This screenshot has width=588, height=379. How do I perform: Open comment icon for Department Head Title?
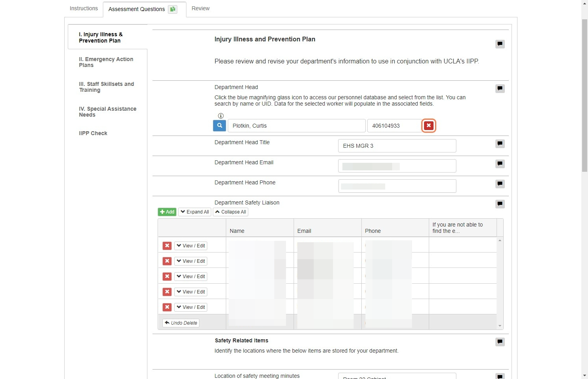point(500,143)
